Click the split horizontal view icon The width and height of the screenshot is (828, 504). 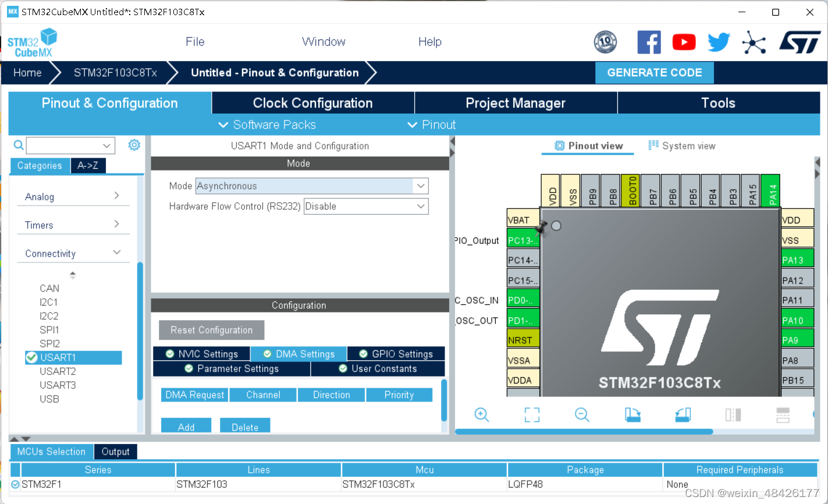click(783, 414)
